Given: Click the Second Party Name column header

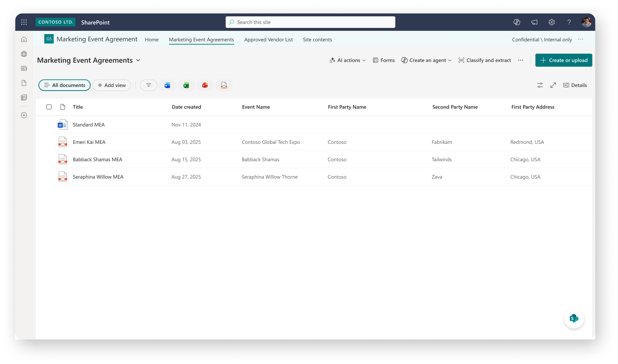Looking at the screenshot, I should click(x=455, y=107).
